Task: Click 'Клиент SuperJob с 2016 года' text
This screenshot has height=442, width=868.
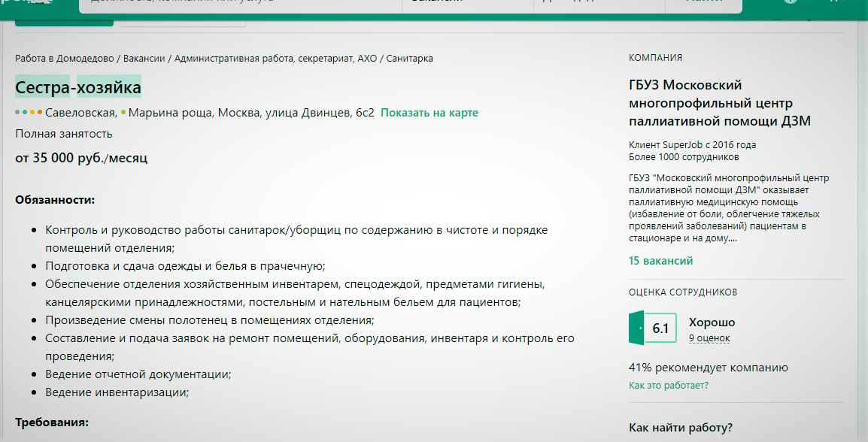Action: (x=693, y=145)
